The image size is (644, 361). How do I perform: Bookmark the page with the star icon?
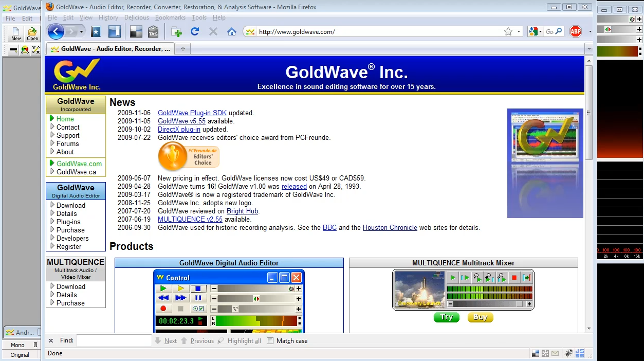point(508,31)
